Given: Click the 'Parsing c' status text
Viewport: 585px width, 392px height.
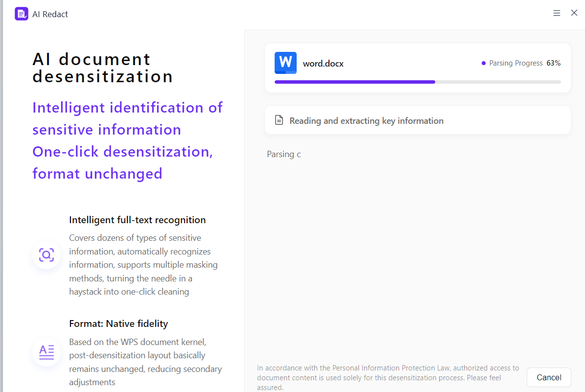Looking at the screenshot, I should click(283, 155).
